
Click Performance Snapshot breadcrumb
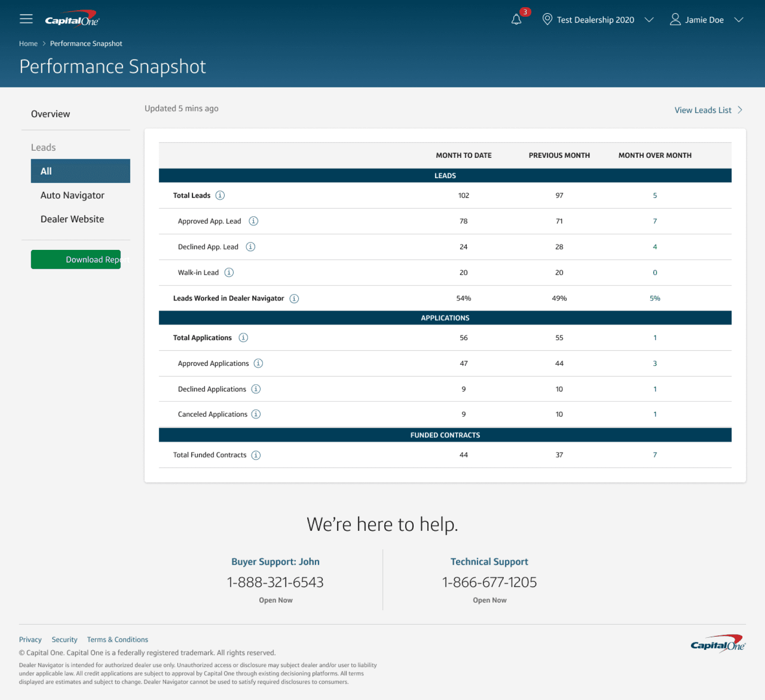point(86,44)
